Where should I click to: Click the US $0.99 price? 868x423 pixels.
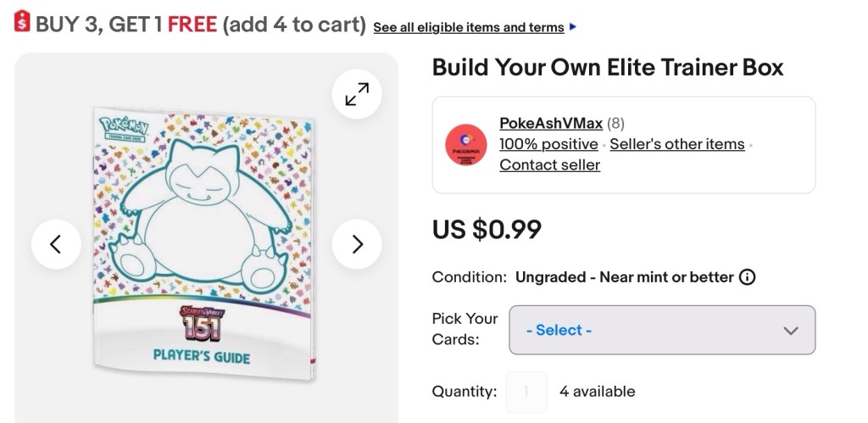[x=487, y=230]
